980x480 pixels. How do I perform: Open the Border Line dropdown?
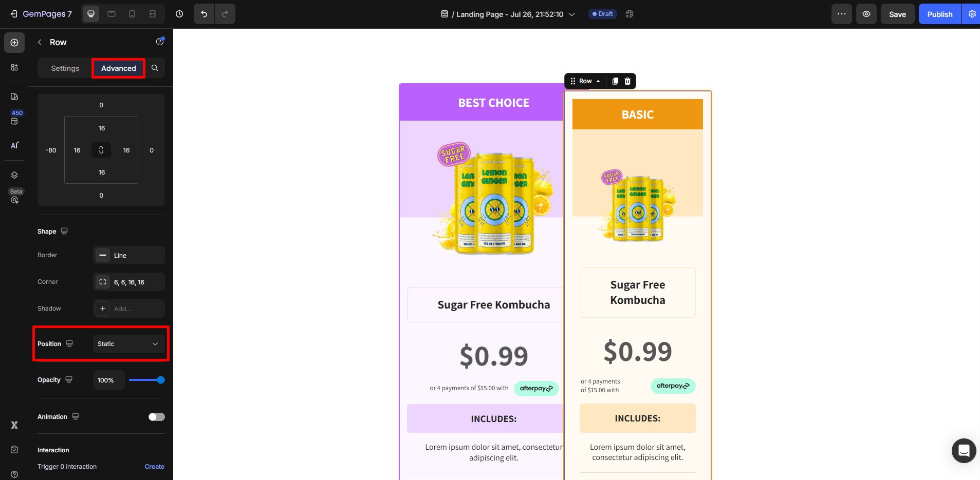(129, 255)
